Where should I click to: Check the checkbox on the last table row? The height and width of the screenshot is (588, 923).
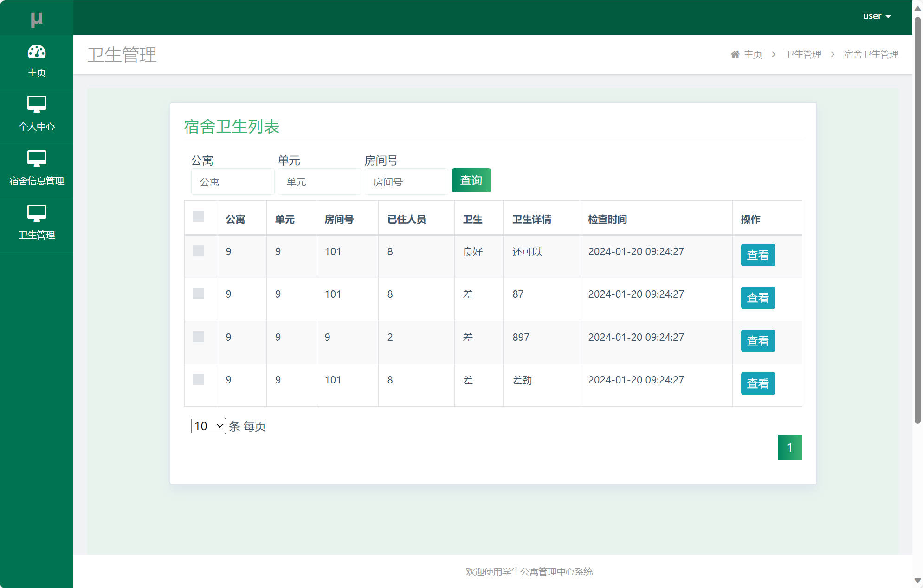coord(200,379)
